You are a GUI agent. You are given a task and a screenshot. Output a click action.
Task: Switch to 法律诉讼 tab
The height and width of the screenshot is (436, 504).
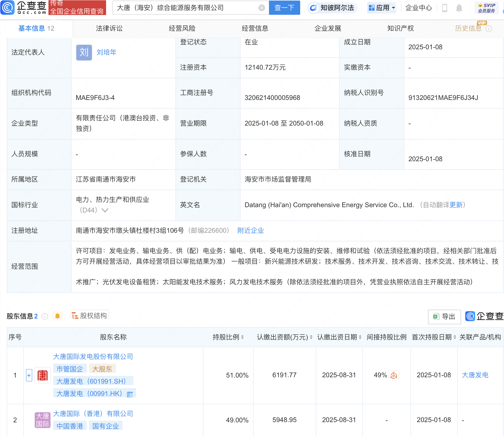click(x=109, y=28)
